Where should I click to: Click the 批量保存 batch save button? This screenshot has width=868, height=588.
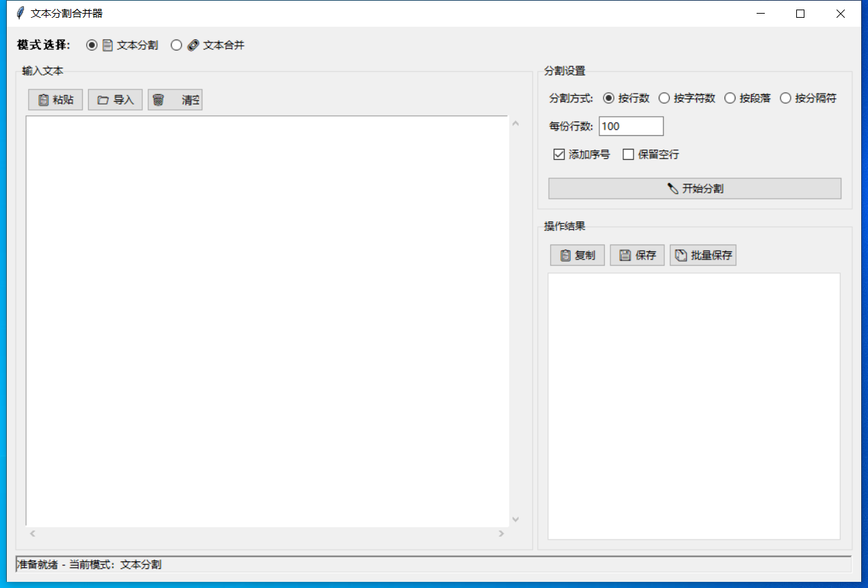point(703,255)
